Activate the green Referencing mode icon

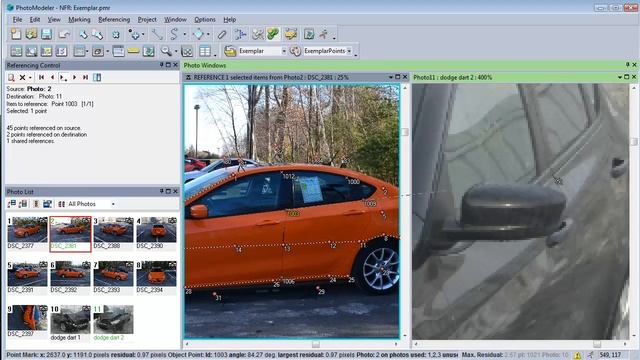[273, 34]
